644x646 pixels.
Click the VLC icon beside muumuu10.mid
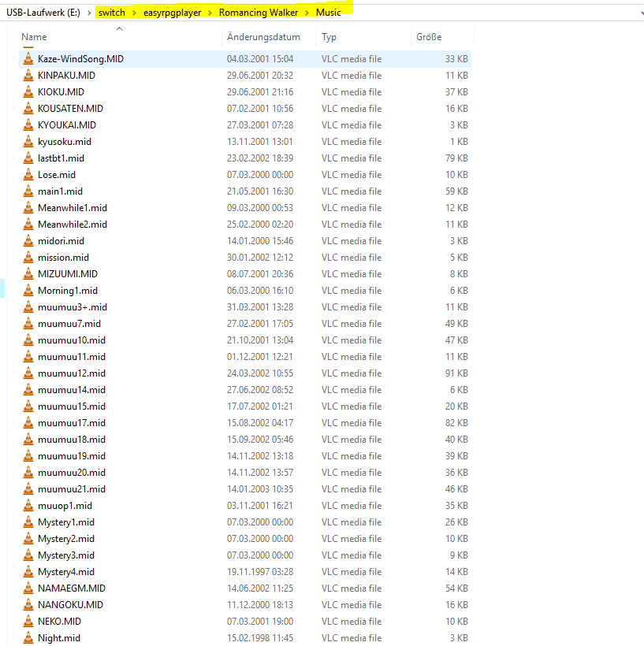[28, 340]
